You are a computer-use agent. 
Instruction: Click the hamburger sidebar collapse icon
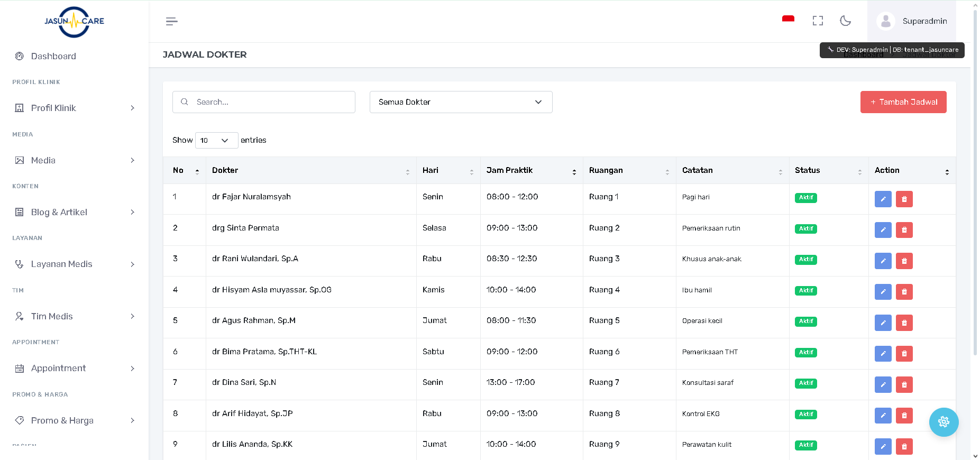(x=171, y=21)
